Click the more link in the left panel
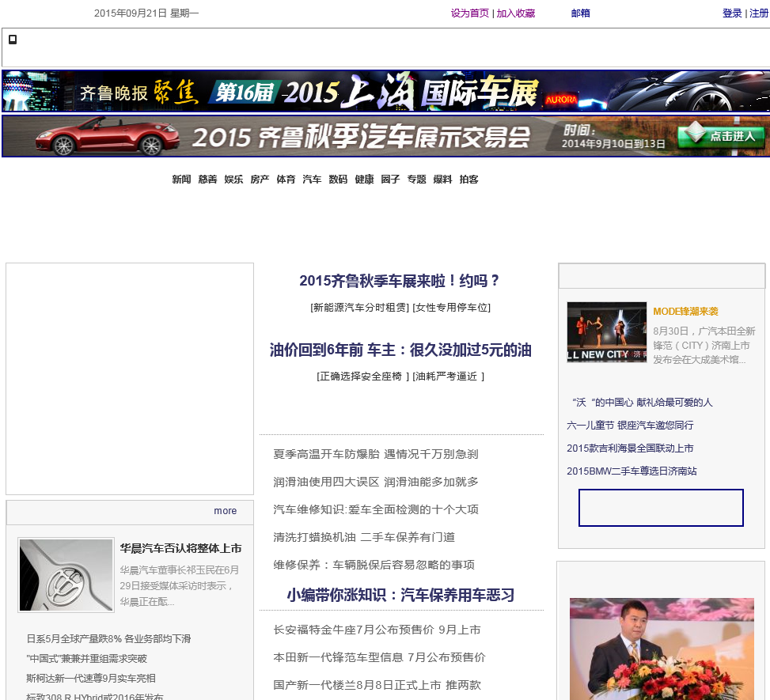The width and height of the screenshot is (770, 700). (x=225, y=510)
